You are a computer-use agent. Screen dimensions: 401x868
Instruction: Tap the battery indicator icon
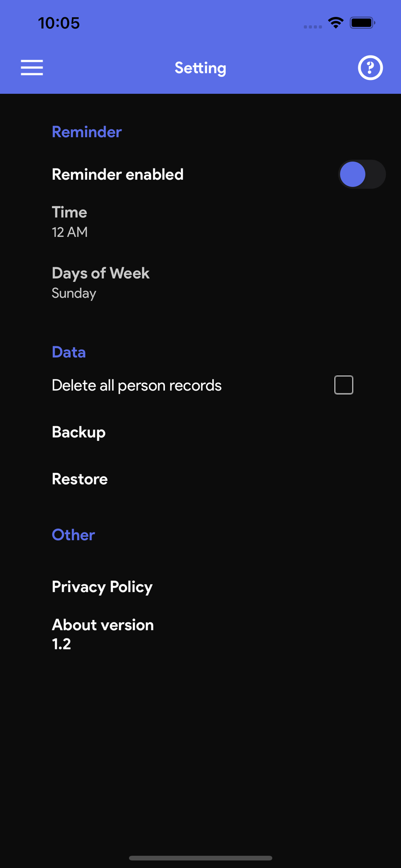pos(362,23)
